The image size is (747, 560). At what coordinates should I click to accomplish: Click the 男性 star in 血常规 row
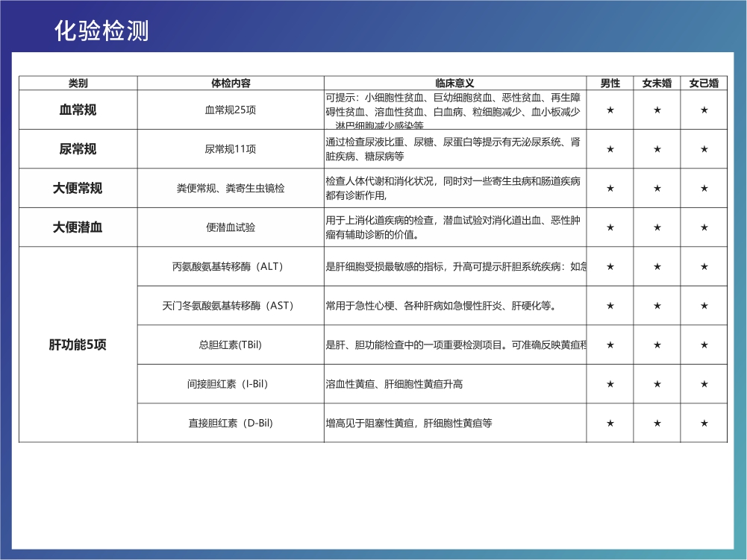tap(610, 110)
